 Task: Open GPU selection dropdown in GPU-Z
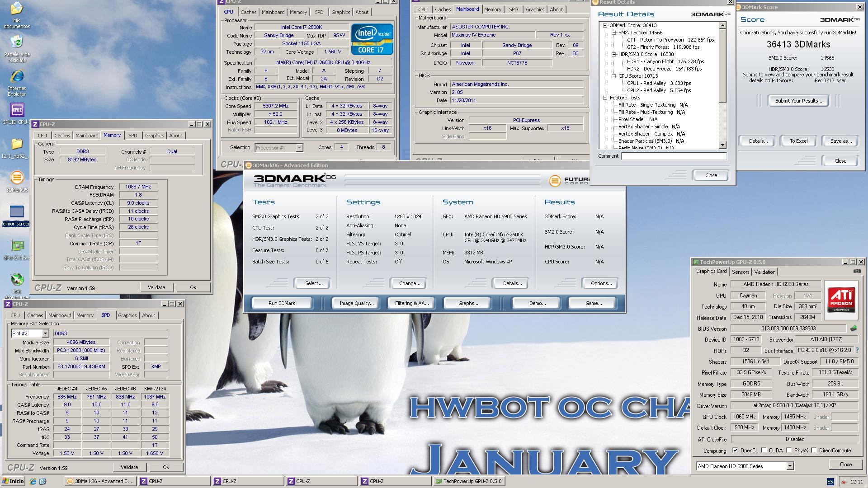coord(790,466)
